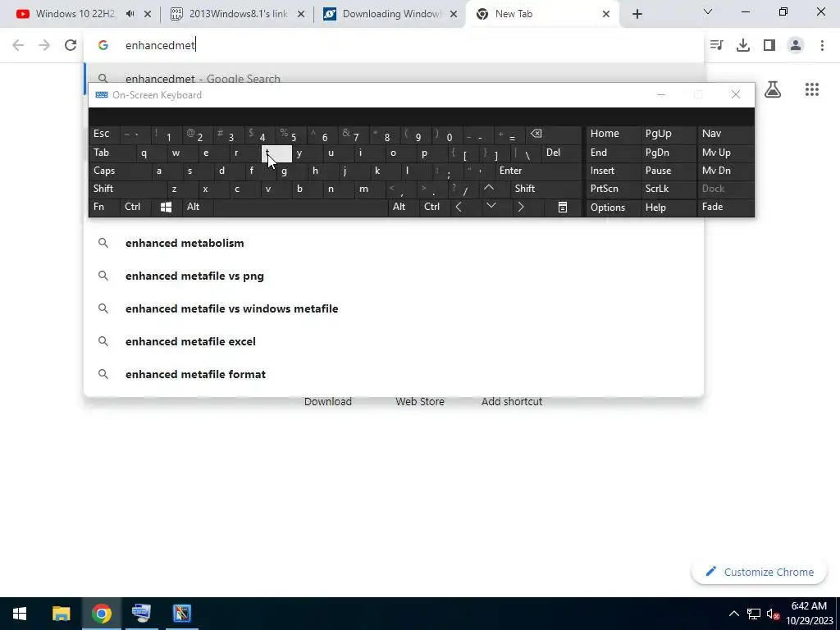The width and height of the screenshot is (840, 630).
Task: Go forward in Chrome navigation
Action: tap(44, 45)
